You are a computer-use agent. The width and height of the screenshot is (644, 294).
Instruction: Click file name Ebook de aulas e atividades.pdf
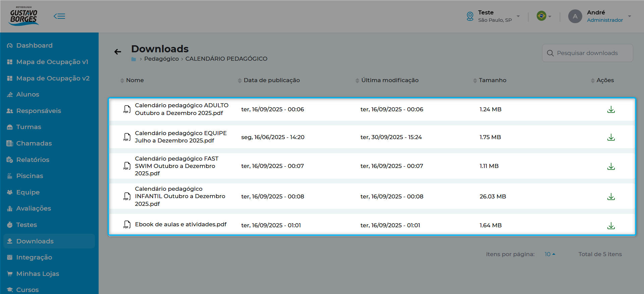tap(181, 224)
